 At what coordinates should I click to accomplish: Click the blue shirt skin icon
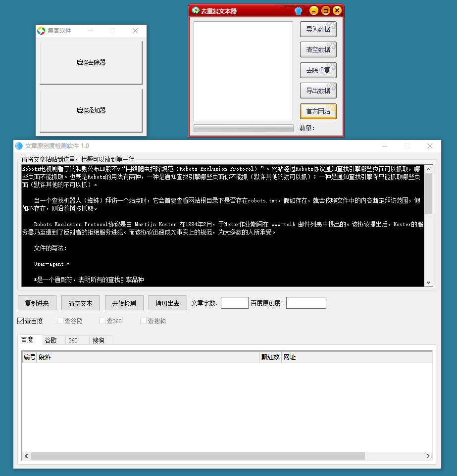tap(298, 10)
